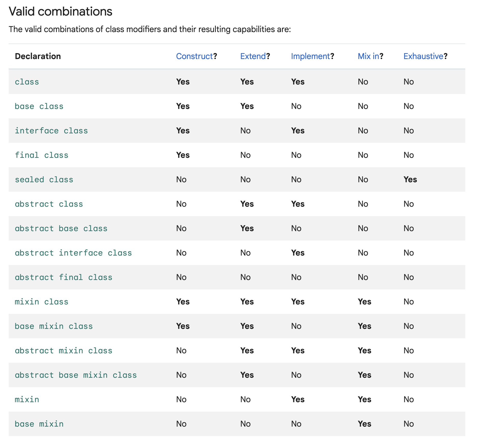
Task: Select the 'sealed class' declaration code
Action: (x=44, y=180)
